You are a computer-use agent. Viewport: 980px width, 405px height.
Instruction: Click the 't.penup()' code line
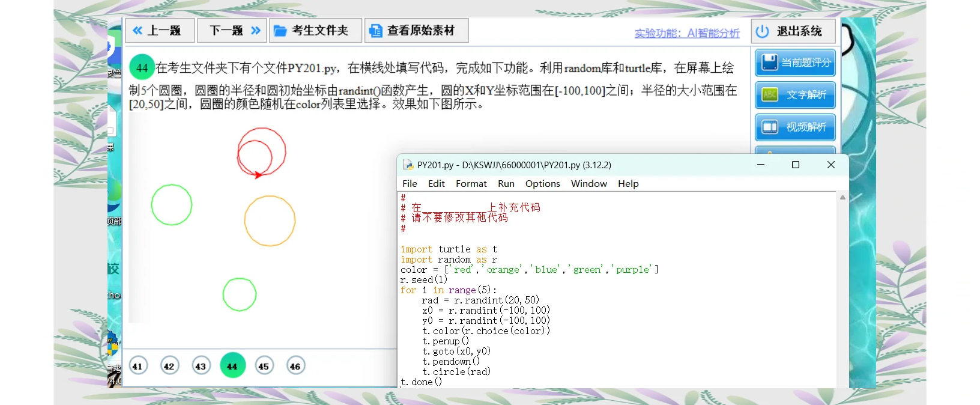[446, 341]
